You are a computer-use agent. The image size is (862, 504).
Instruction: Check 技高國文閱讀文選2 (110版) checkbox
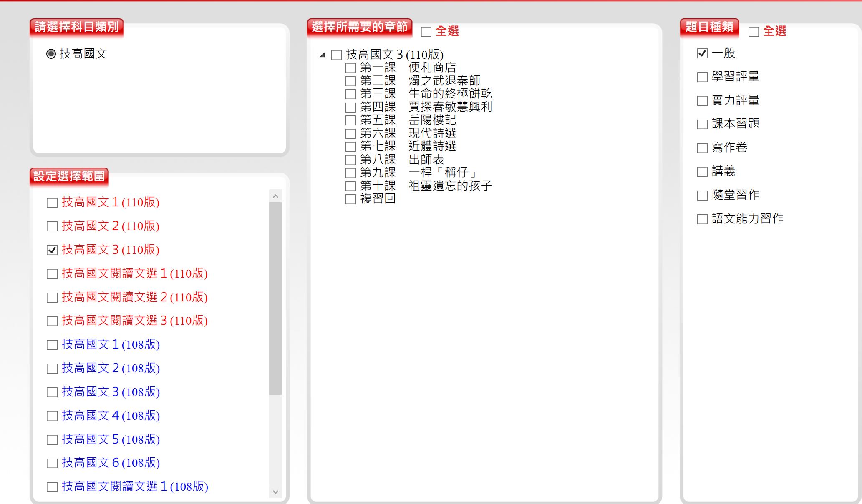pos(52,298)
